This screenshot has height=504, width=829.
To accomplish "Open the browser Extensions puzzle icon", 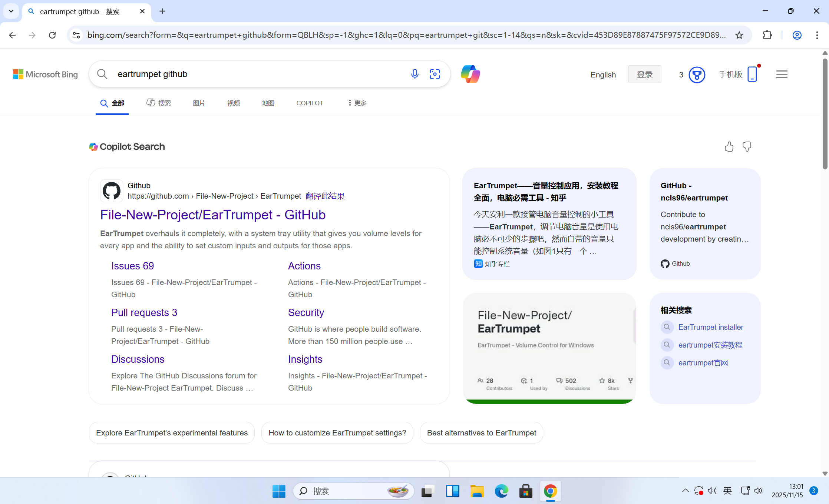I will pos(767,35).
